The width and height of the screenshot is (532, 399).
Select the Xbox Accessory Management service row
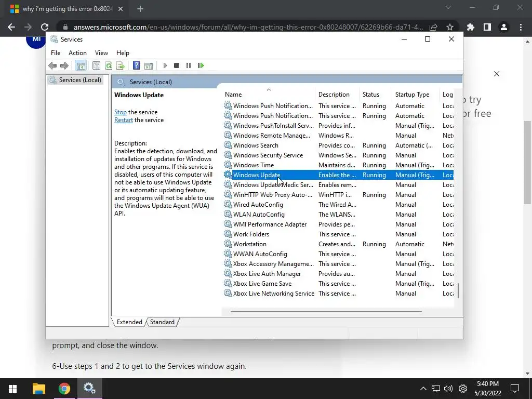tap(338, 263)
